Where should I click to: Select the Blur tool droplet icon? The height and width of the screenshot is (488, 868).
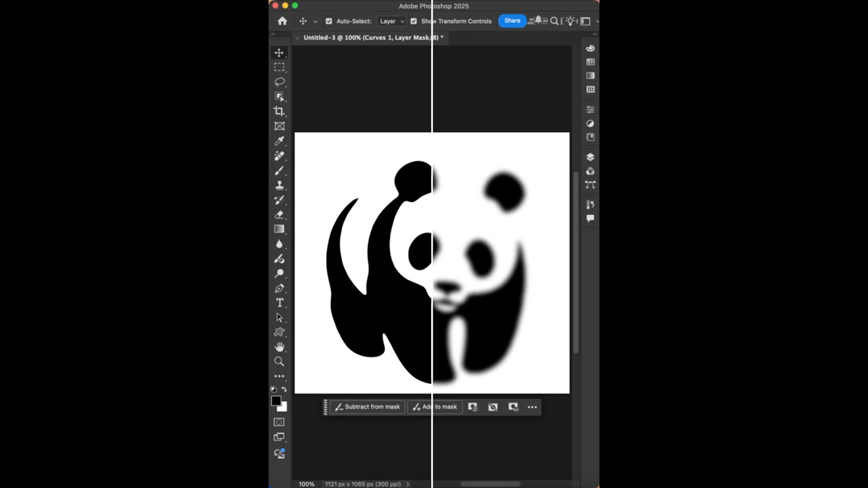279,244
